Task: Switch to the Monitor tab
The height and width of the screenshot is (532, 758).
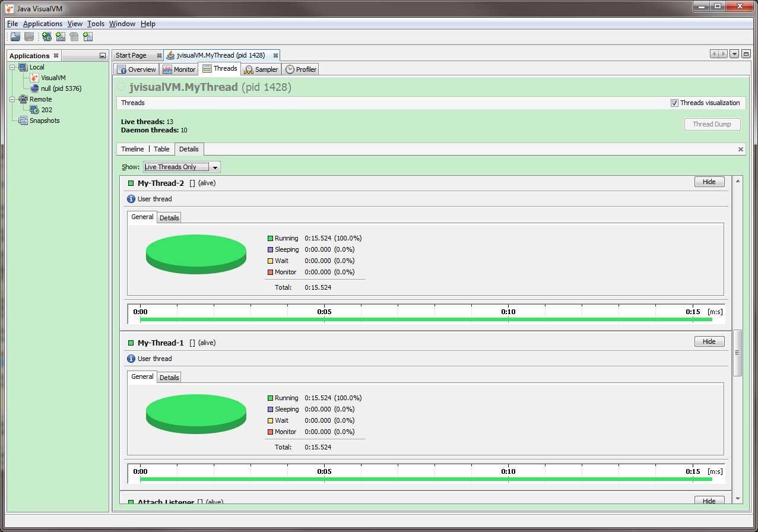Action: (x=179, y=69)
